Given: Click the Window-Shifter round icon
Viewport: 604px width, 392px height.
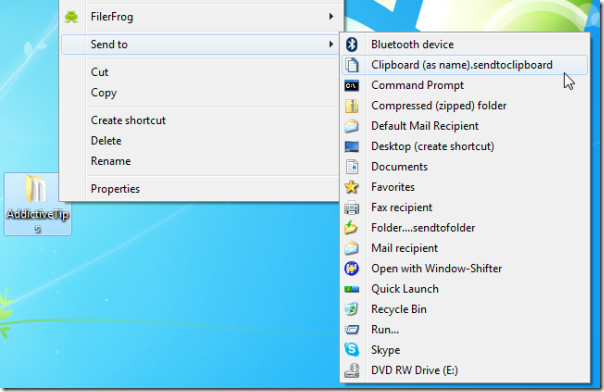Looking at the screenshot, I should point(352,268).
